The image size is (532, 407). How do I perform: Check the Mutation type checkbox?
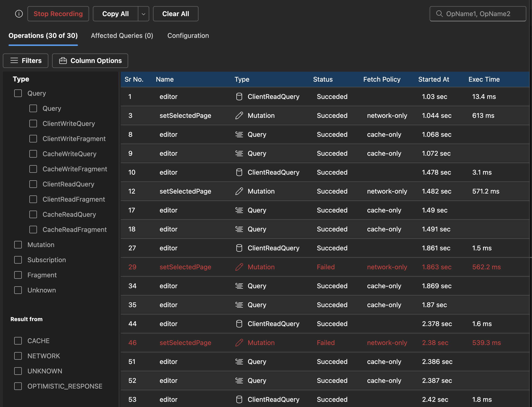click(18, 245)
